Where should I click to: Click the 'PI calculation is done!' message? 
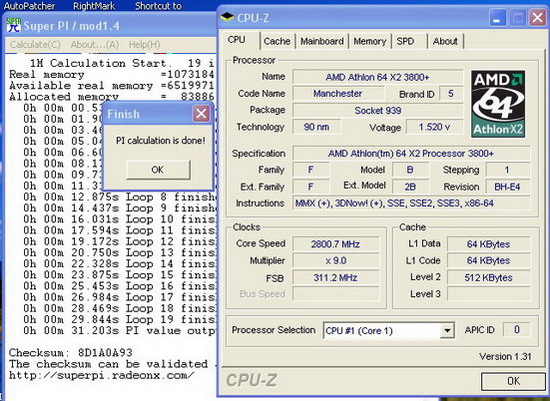click(x=161, y=141)
